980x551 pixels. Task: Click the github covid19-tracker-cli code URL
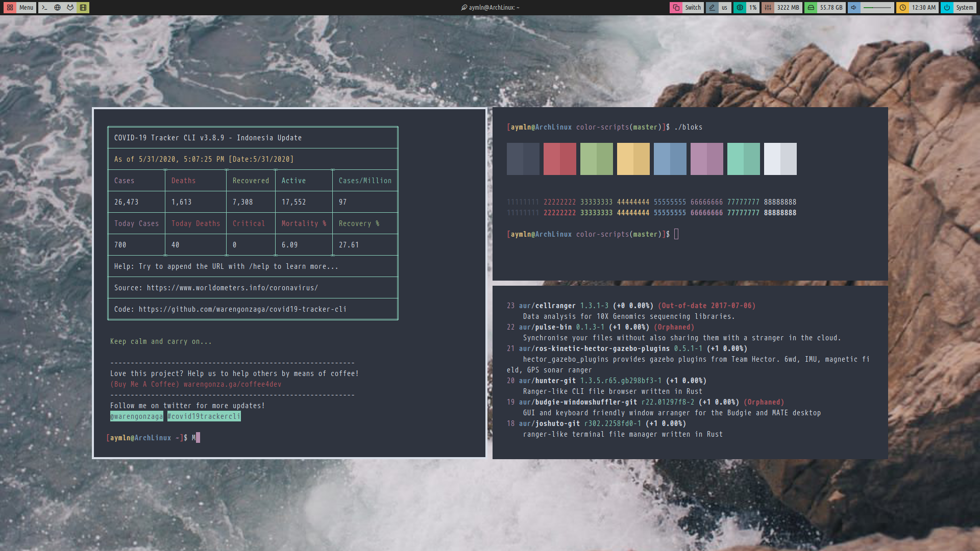pyautogui.click(x=242, y=309)
